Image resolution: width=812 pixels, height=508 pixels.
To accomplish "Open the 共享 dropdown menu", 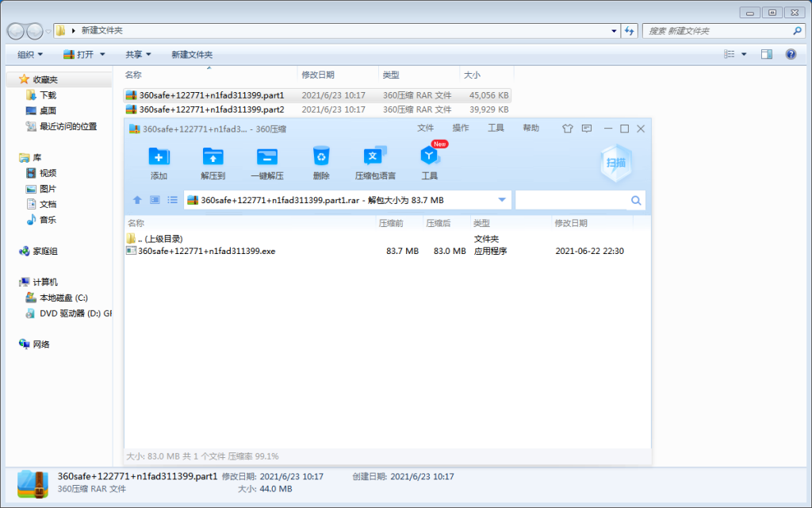I will tap(138, 55).
